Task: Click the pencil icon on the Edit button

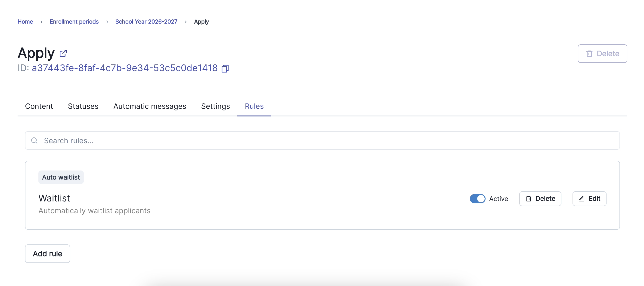Action: 582,199
